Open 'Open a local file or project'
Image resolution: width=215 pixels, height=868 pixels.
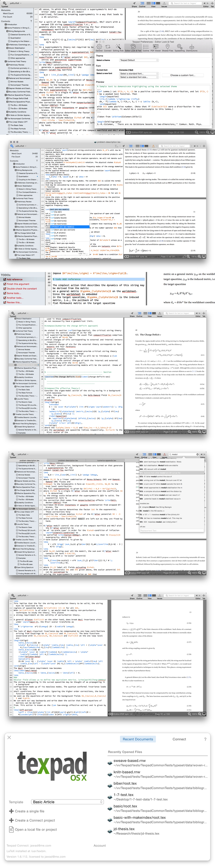[35, 830]
